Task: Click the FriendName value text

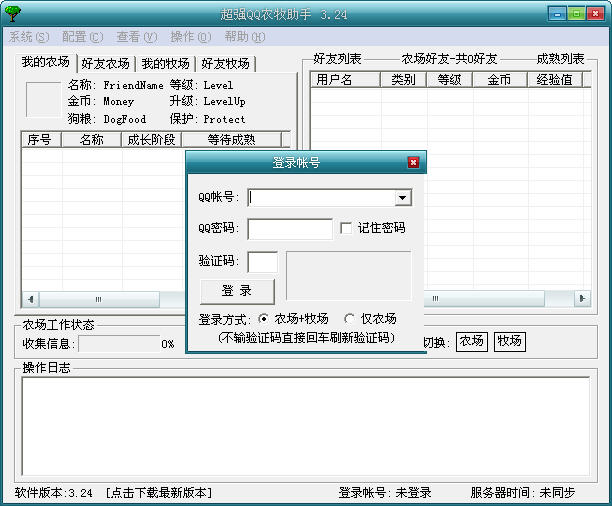Action: tap(133, 85)
